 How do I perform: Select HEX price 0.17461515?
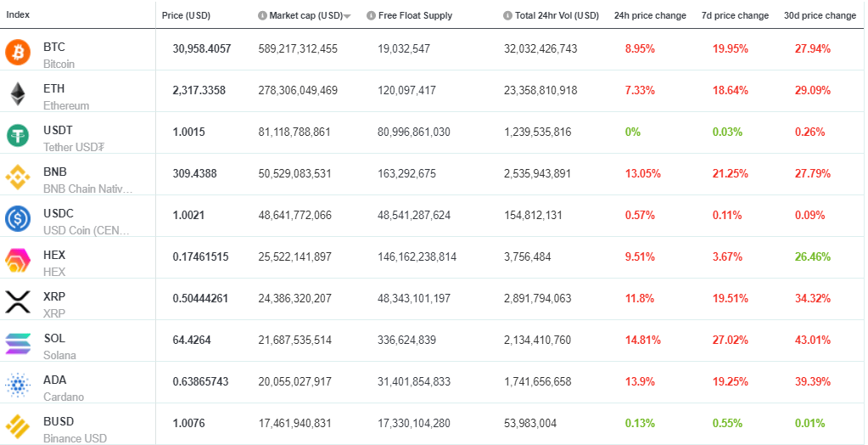click(x=200, y=256)
